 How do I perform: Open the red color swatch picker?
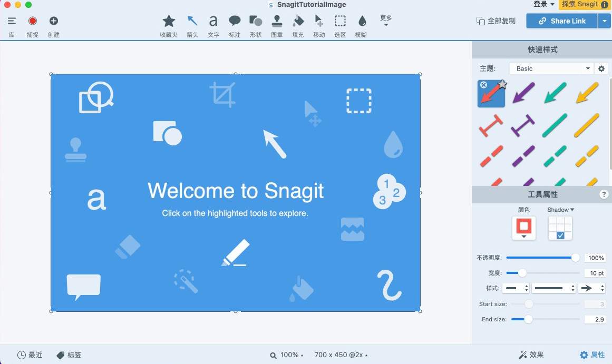[x=524, y=228]
